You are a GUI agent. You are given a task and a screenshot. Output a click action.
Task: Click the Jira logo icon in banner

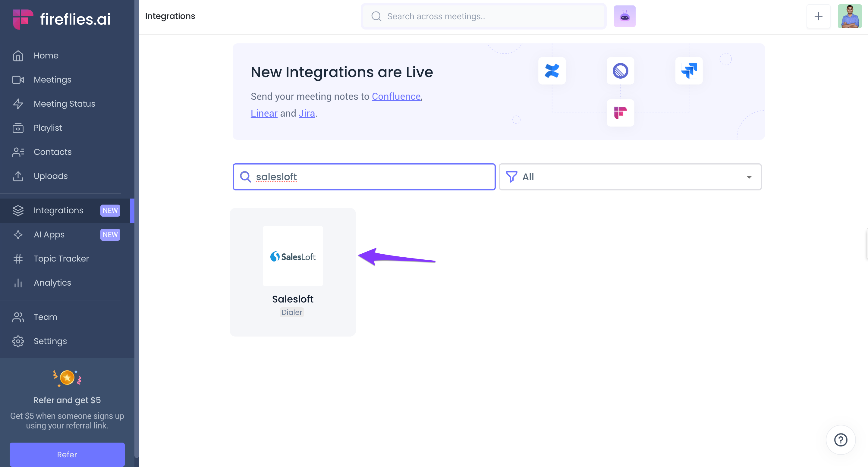[x=689, y=71]
